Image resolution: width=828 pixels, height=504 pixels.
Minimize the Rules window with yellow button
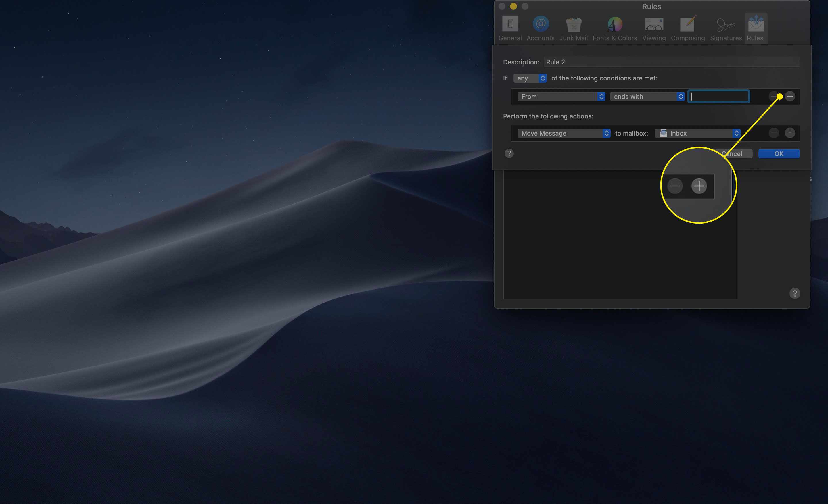coord(513,6)
